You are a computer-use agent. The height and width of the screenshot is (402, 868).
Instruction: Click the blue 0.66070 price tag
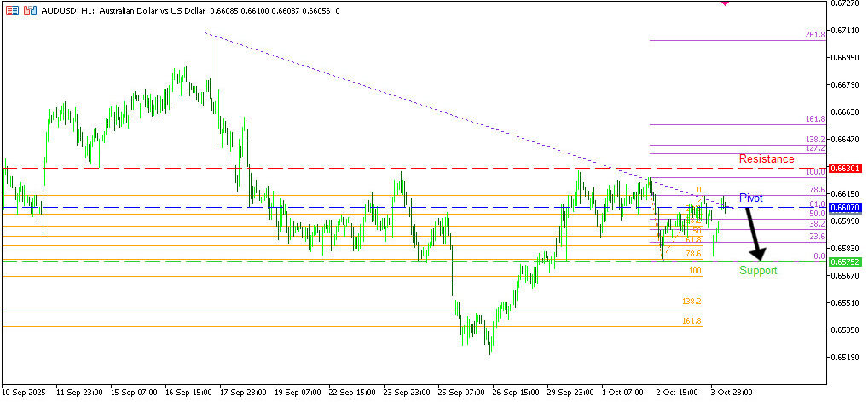tap(845, 207)
